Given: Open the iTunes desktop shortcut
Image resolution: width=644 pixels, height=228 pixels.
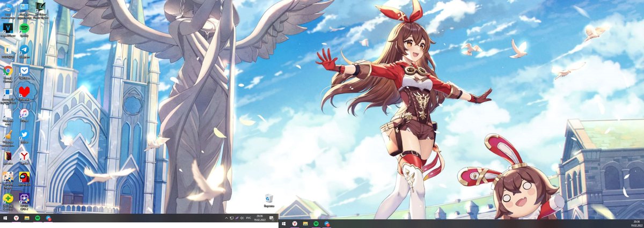Looking at the screenshot, I should (x=24, y=114).
